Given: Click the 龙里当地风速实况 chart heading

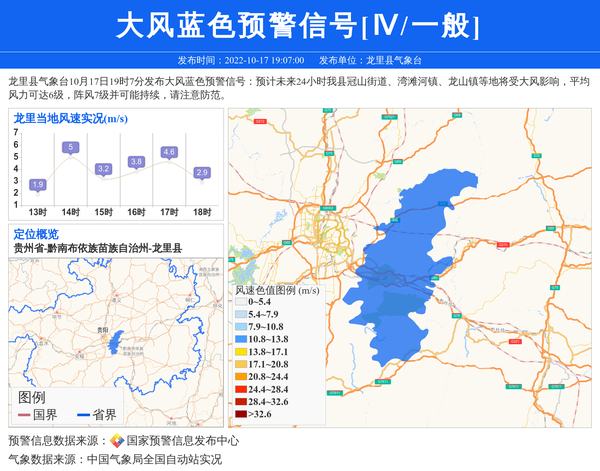Looking at the screenshot, I should point(69,118).
